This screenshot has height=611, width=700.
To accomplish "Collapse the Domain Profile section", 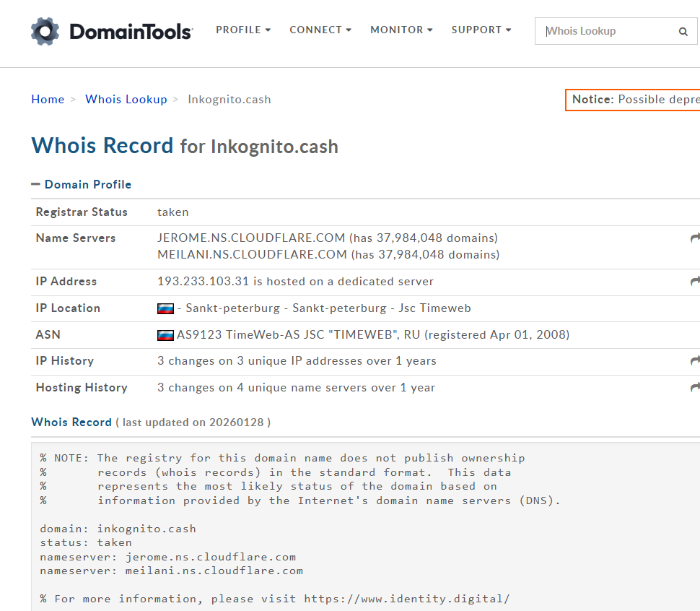I will pyautogui.click(x=35, y=183).
